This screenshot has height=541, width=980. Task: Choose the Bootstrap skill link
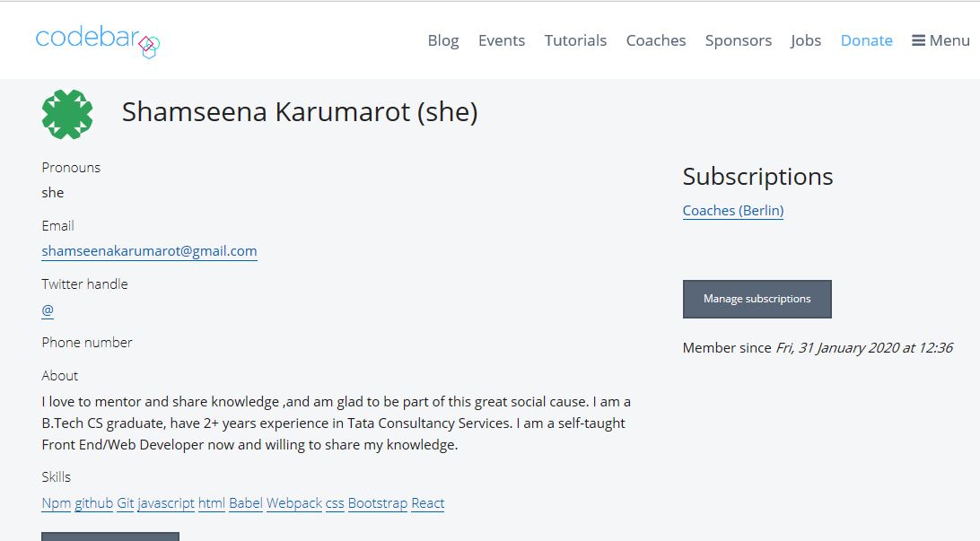pyautogui.click(x=378, y=503)
